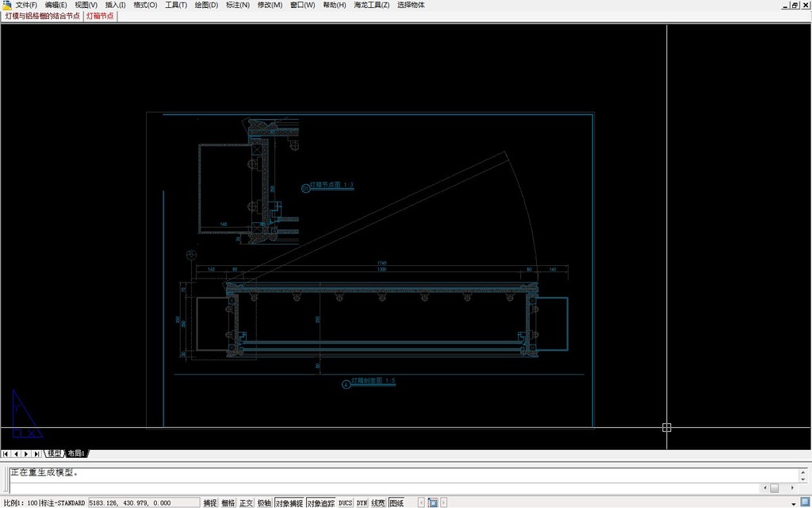Click the 1740 dimension text

click(381, 264)
